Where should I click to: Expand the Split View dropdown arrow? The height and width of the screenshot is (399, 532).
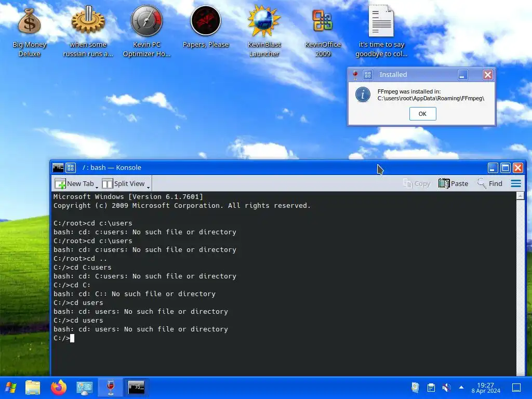tap(148, 187)
